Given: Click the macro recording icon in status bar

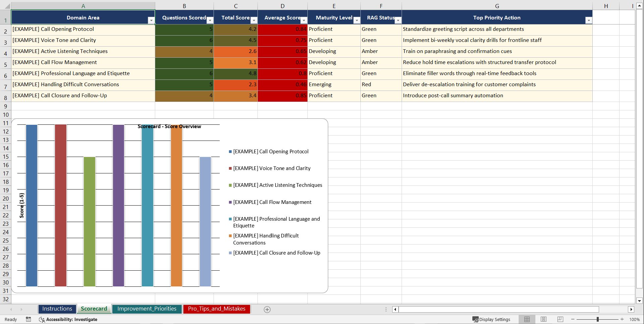Looking at the screenshot, I should click(x=28, y=319).
